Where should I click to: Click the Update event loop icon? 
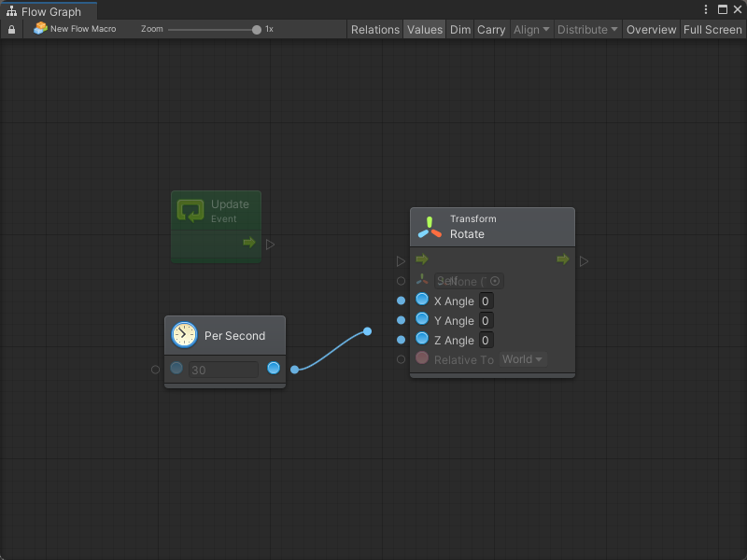(190, 211)
